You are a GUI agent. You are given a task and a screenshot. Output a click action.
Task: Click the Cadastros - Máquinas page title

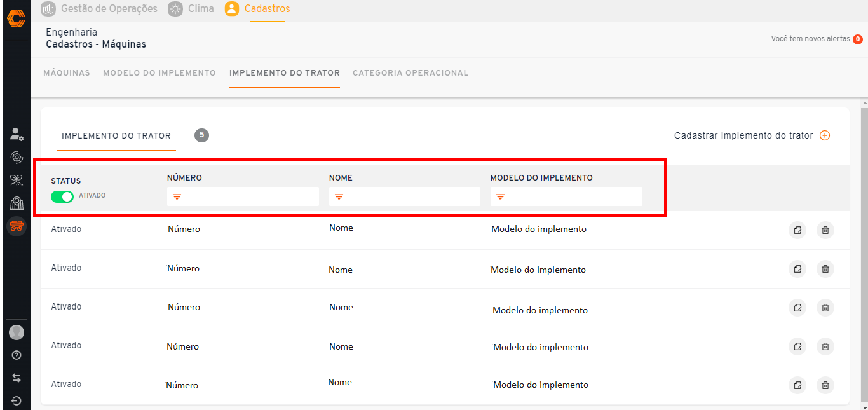point(96,44)
